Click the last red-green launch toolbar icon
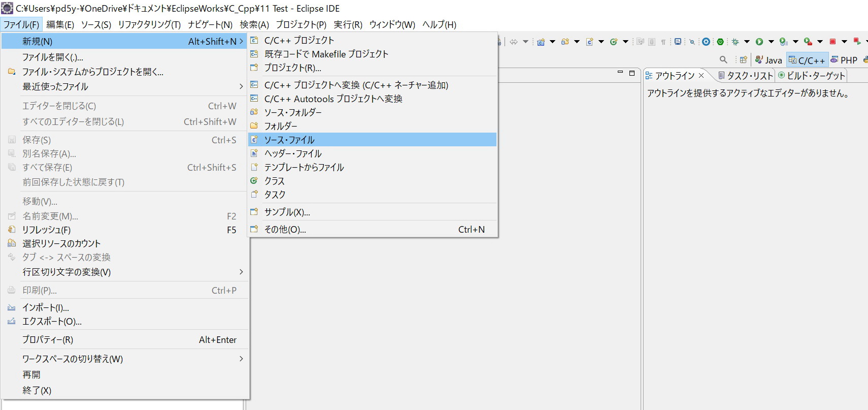This screenshot has height=410, width=868. click(857, 42)
